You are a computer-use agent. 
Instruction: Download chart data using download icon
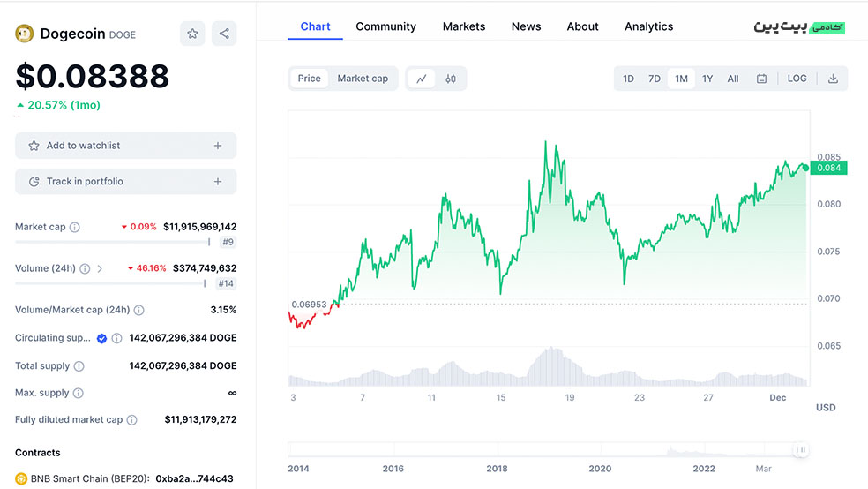click(x=833, y=79)
